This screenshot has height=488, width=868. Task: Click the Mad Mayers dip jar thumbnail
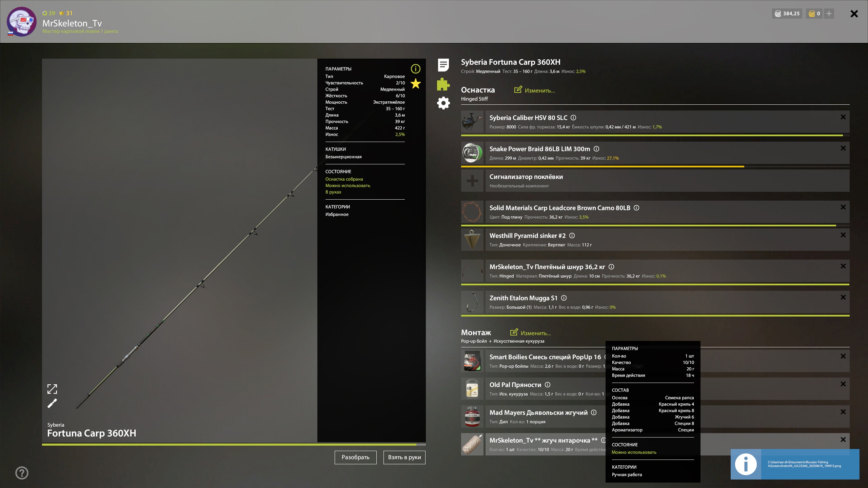472,416
